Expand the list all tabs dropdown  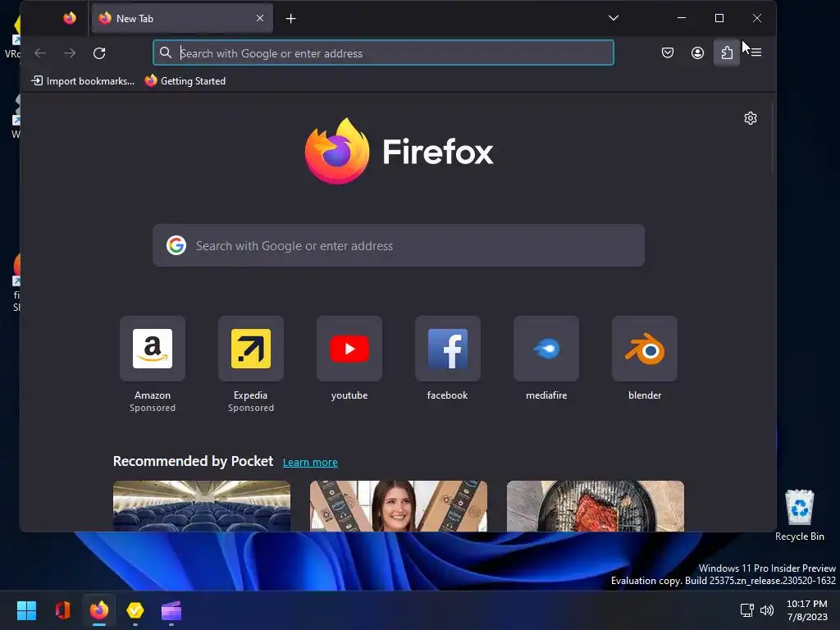(x=614, y=18)
